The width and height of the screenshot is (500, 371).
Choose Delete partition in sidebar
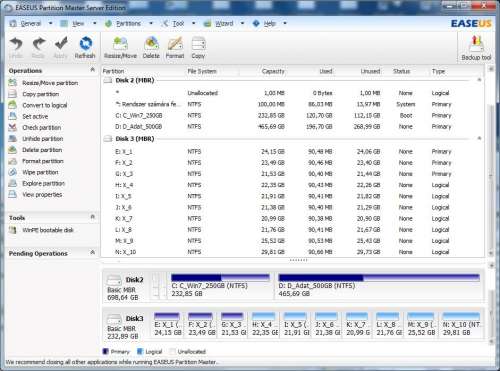[42, 150]
